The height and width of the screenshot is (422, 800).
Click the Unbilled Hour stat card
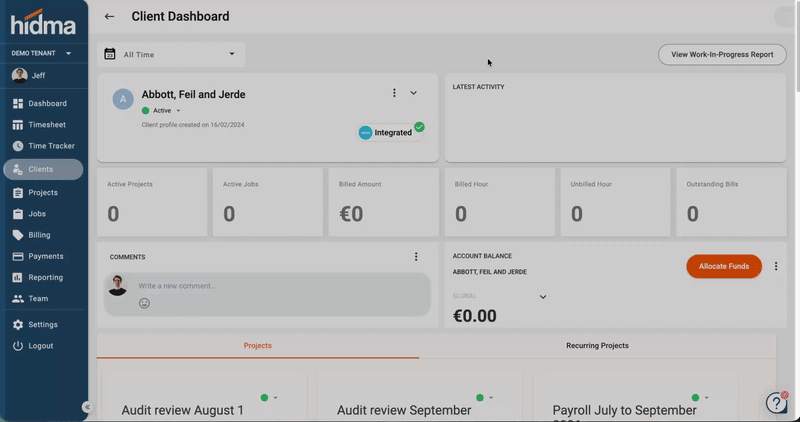pos(615,203)
